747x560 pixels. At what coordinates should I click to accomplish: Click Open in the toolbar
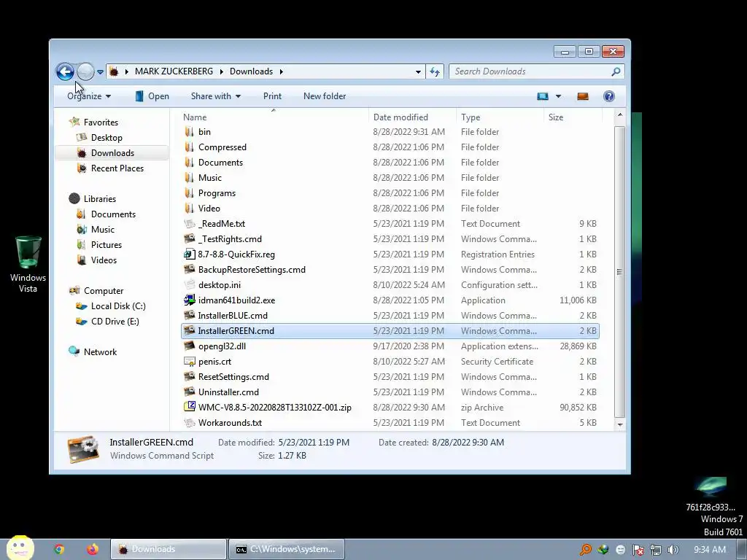pos(152,96)
